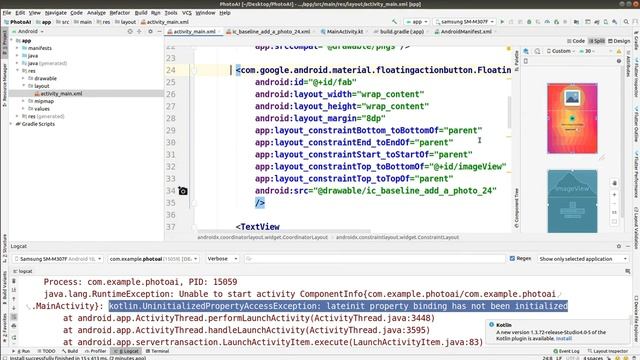
Task: Open the File menu
Action: 7,13
